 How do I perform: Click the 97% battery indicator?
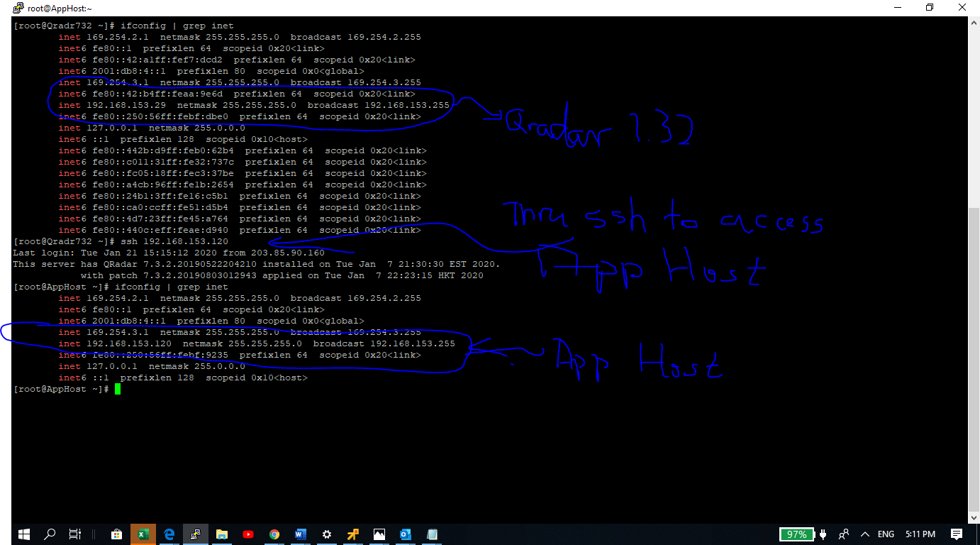(797, 534)
